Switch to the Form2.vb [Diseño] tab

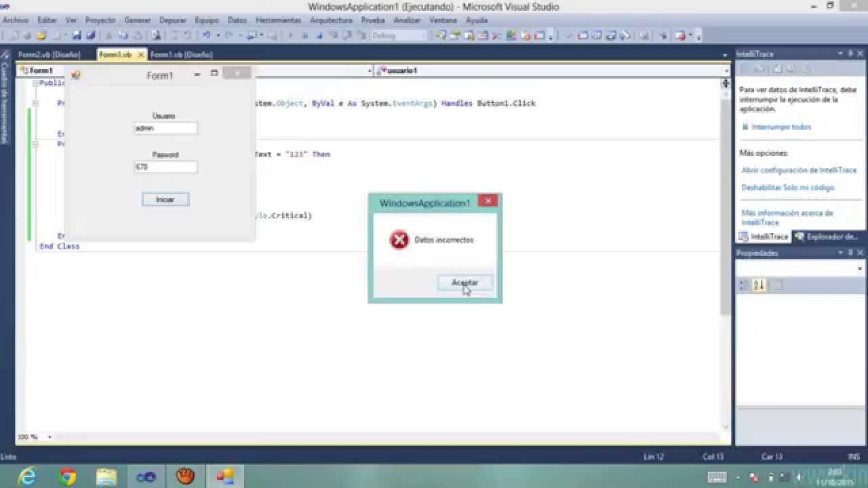[49, 54]
